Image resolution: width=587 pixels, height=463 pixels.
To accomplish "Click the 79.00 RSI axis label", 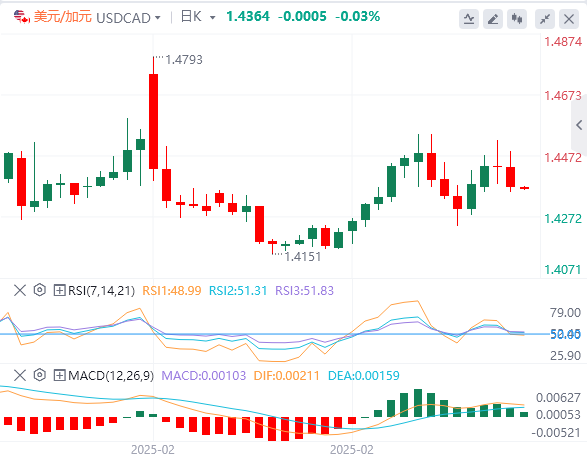I will [565, 313].
